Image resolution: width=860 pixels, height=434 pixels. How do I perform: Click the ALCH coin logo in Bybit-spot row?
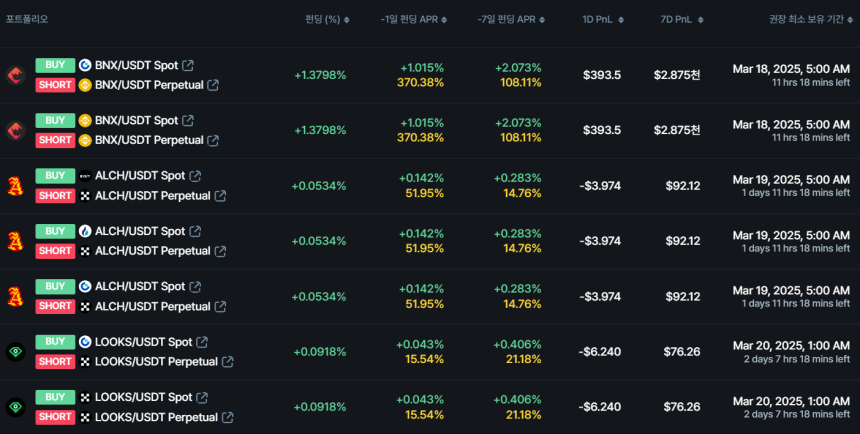tap(15, 185)
